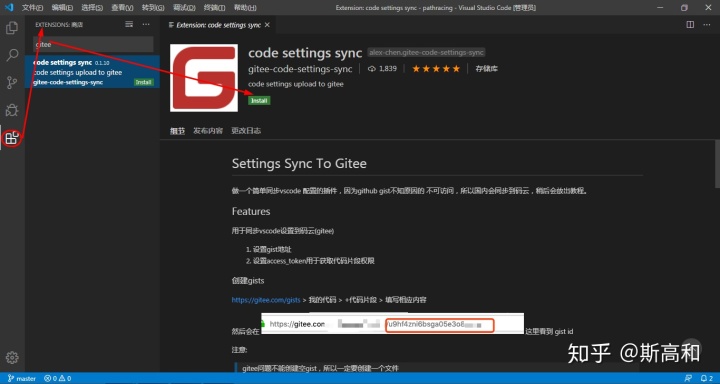Click the master branch in status bar
Screen dimensions: 720x384
pyautogui.click(x=22, y=378)
